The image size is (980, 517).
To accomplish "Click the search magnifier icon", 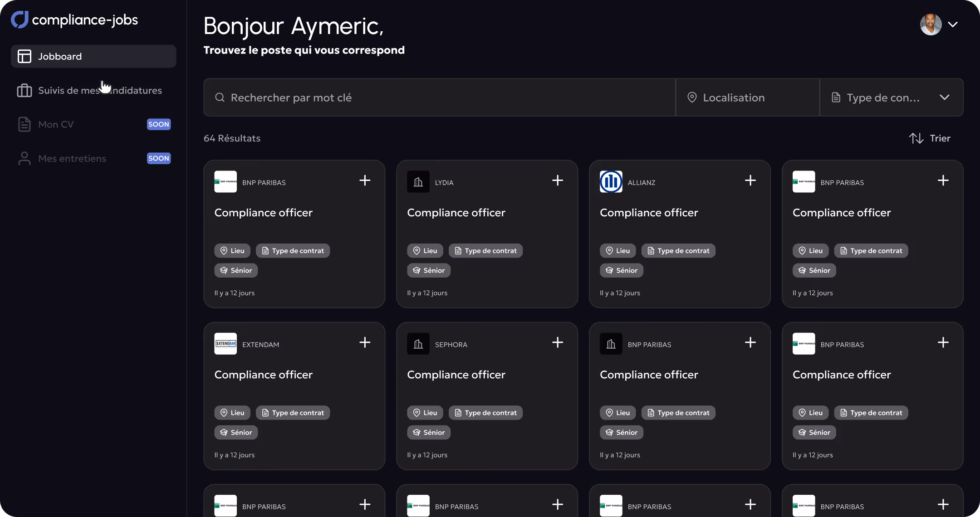I will tap(220, 98).
